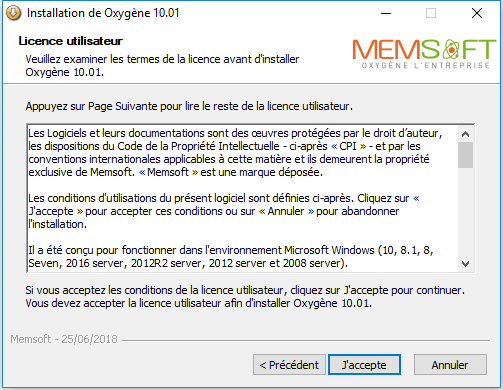The width and height of the screenshot is (503, 390).
Task: Accept the license with J'accepte
Action: [364, 365]
